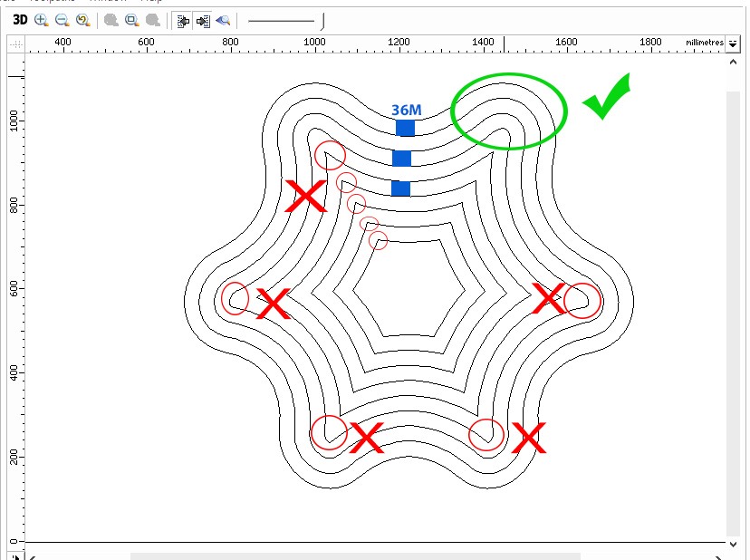This screenshot has height=560, width=750.
Task: Click 600 on the top ruler
Action: point(146,42)
